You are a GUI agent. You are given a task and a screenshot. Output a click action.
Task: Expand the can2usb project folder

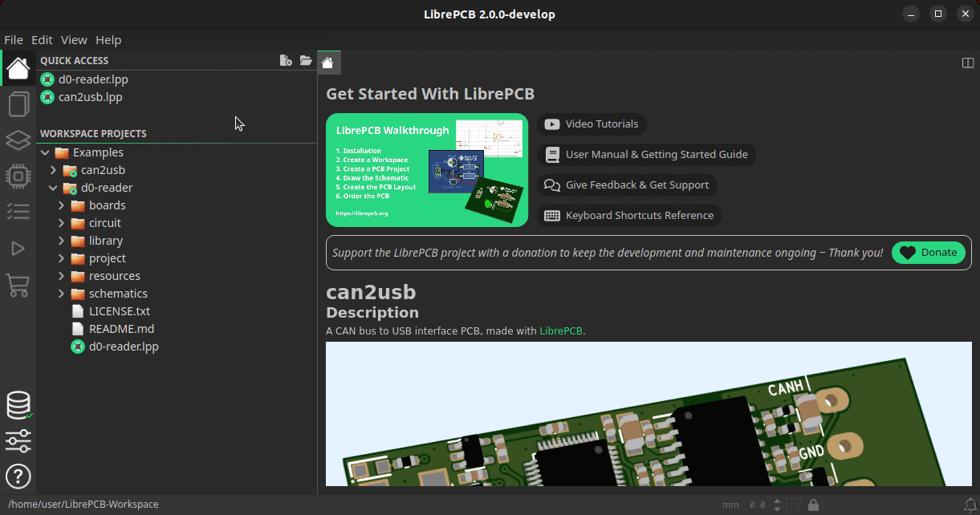coord(53,170)
